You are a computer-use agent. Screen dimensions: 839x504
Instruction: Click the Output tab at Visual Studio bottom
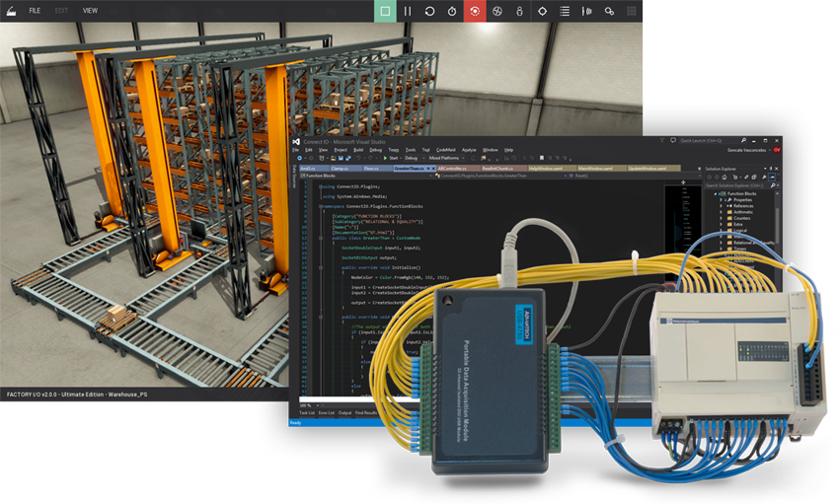[345, 413]
